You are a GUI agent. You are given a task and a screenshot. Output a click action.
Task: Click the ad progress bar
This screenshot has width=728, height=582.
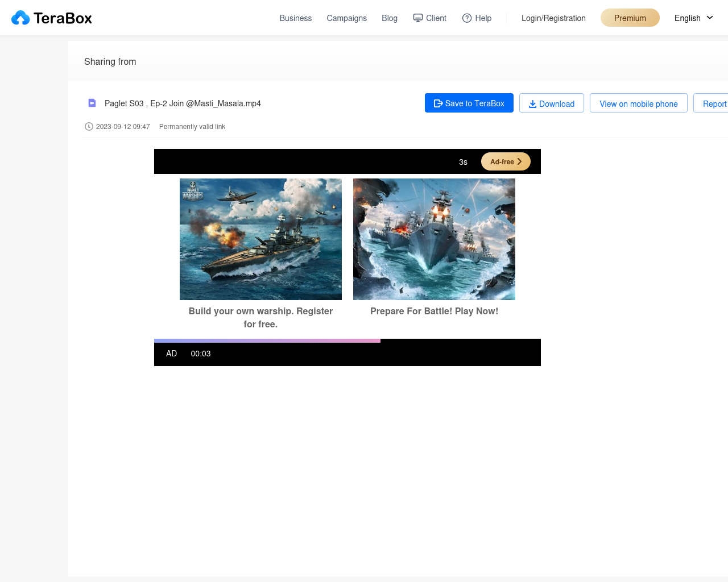(x=267, y=341)
